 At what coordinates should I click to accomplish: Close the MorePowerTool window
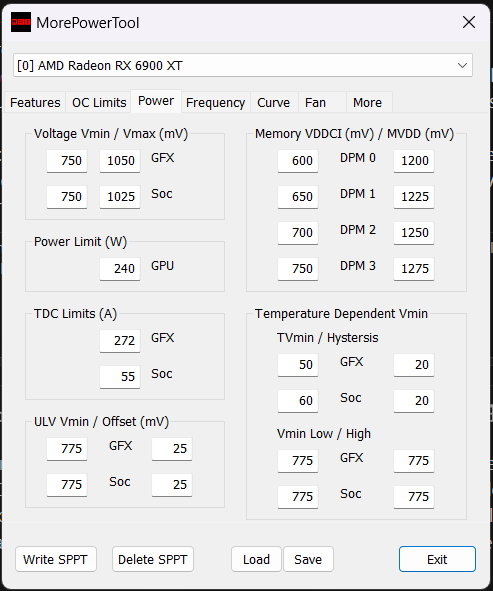pyautogui.click(x=469, y=22)
